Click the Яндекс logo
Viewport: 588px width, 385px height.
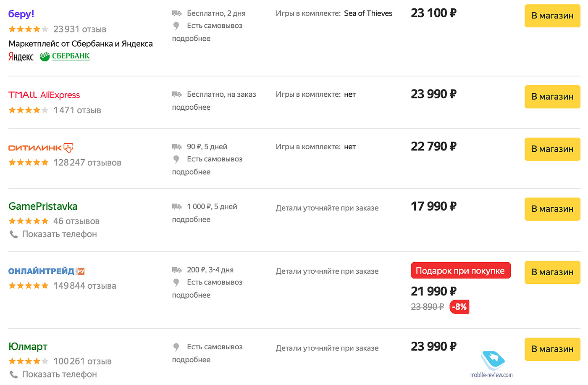point(21,57)
